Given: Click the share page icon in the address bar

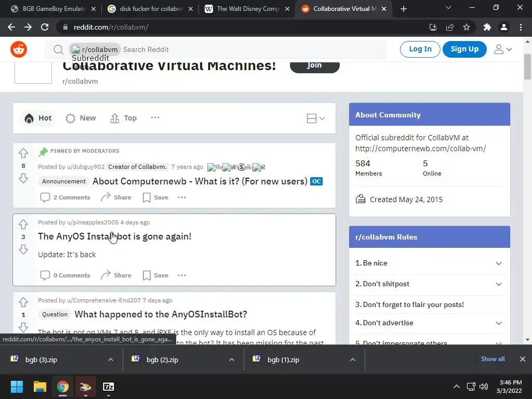Looking at the screenshot, I should pyautogui.click(x=450, y=27).
